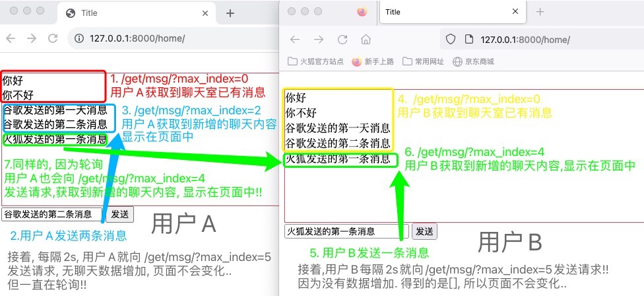Click the Firefox reload icon
This screenshot has height=296, width=644.
(342, 39)
